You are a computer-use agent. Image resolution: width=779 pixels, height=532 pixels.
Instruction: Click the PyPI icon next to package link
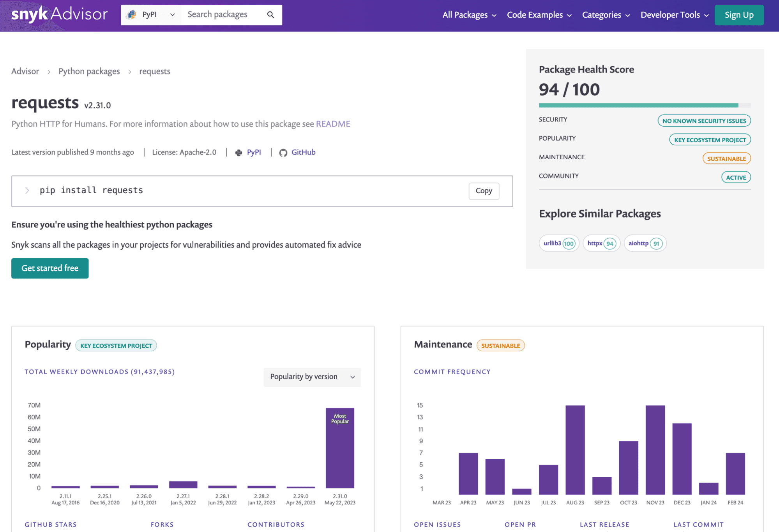coord(239,153)
